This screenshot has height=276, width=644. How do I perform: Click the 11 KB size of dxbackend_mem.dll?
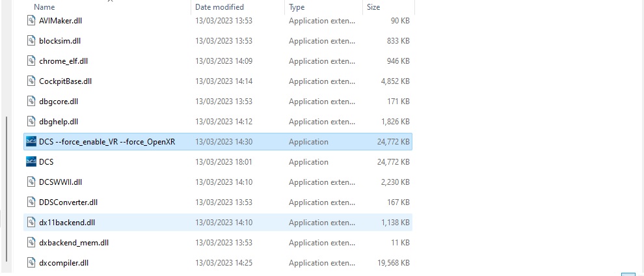coord(400,242)
